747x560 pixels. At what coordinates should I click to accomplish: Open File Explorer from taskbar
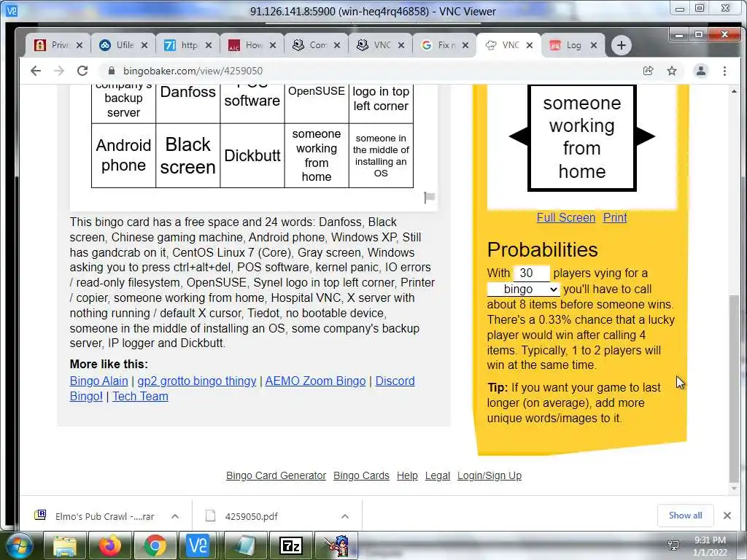(65, 545)
